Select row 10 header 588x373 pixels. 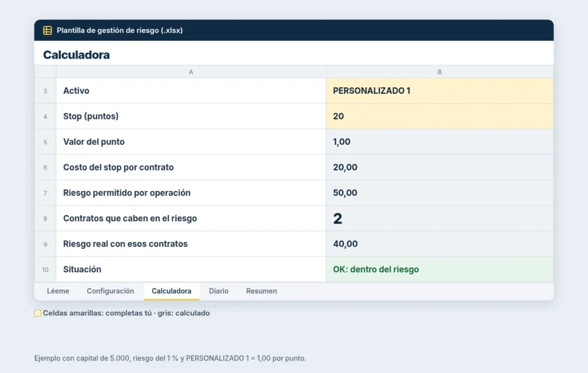[45, 270]
